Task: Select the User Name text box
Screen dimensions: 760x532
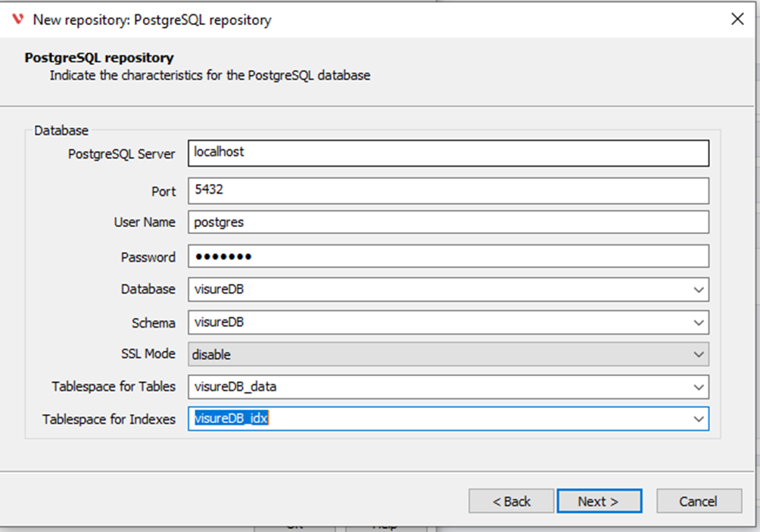Action: coord(447,222)
